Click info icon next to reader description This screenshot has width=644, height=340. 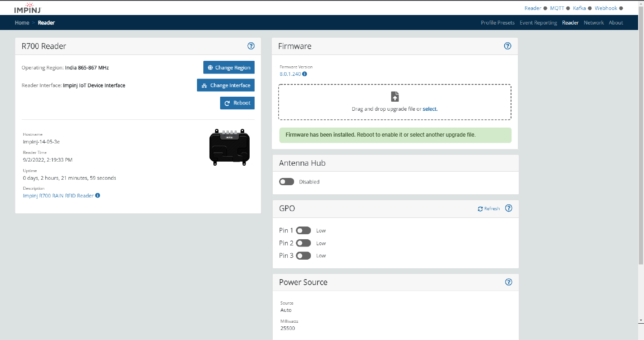click(98, 196)
